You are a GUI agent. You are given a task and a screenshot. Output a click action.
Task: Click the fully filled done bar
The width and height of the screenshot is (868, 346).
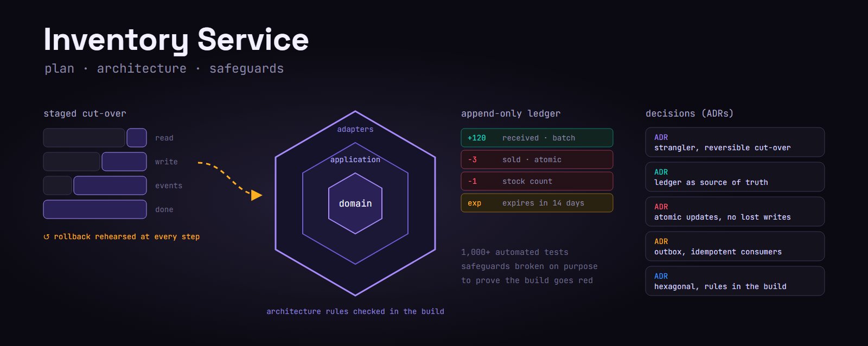(x=95, y=209)
